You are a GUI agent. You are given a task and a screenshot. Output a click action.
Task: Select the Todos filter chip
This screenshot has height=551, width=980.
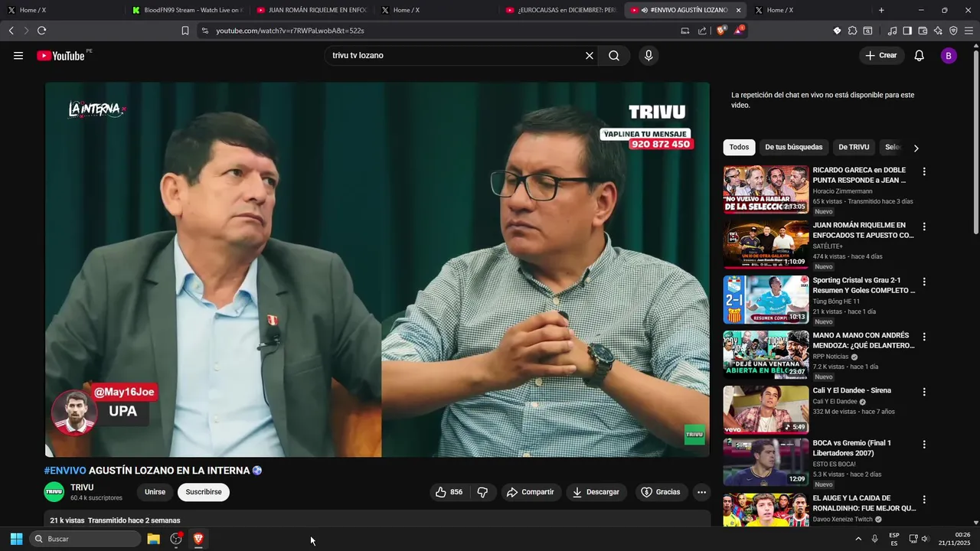point(739,147)
